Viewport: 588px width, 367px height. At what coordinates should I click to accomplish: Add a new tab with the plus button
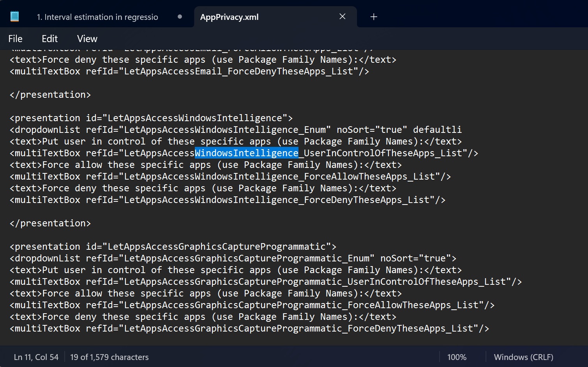pyautogui.click(x=374, y=17)
